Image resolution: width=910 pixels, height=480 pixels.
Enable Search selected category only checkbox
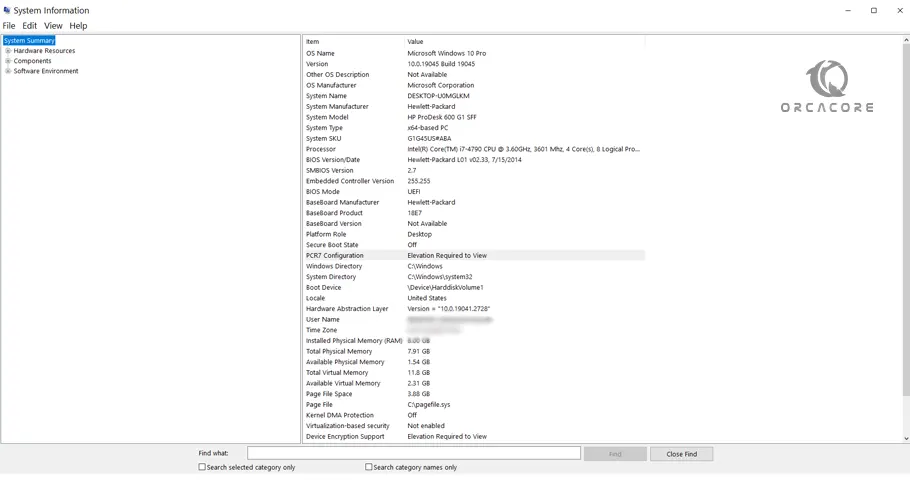(202, 467)
